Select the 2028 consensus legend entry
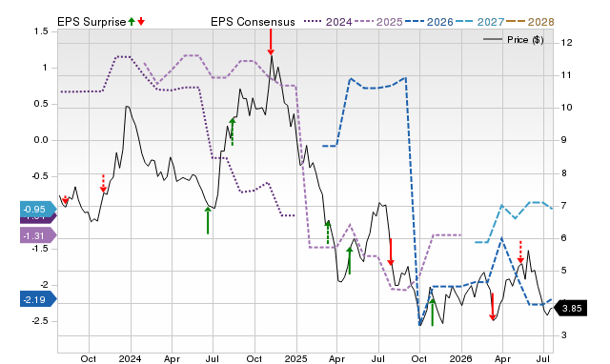 (530, 22)
